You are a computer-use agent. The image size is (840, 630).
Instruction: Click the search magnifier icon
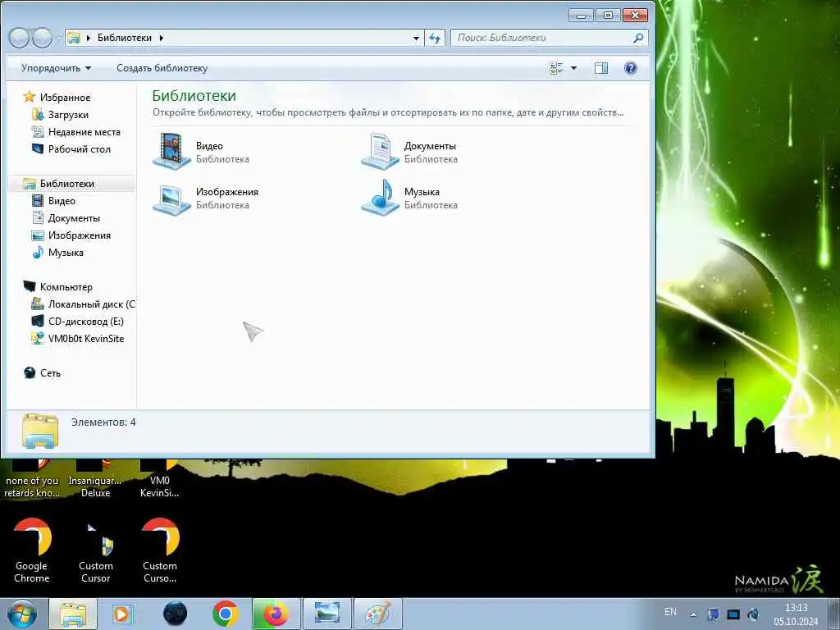(638, 38)
